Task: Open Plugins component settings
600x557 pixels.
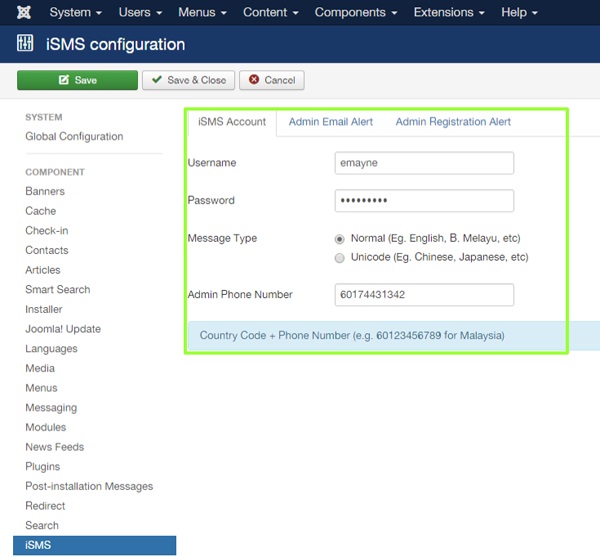Action: tap(42, 466)
